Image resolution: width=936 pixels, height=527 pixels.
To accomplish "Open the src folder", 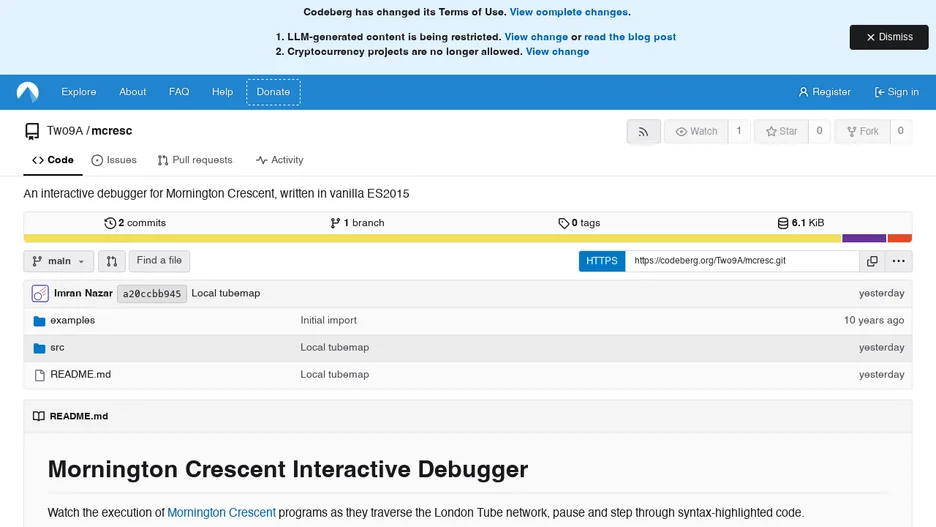I will tap(57, 347).
